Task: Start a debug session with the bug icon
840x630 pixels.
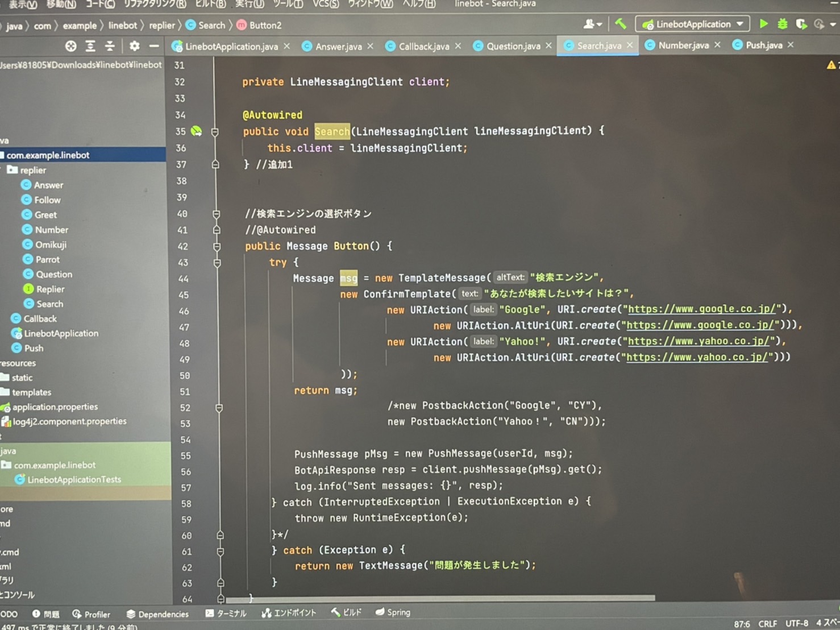Action: click(783, 24)
